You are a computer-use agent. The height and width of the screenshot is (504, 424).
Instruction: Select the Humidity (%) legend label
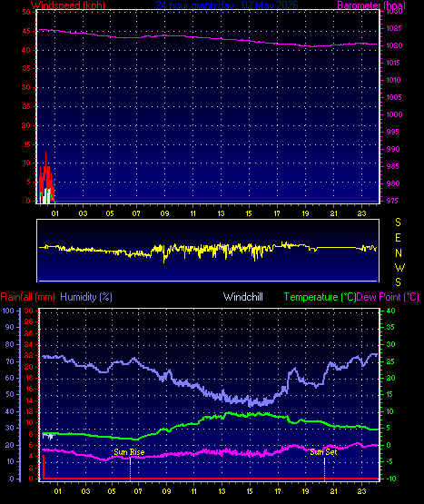click(x=86, y=297)
